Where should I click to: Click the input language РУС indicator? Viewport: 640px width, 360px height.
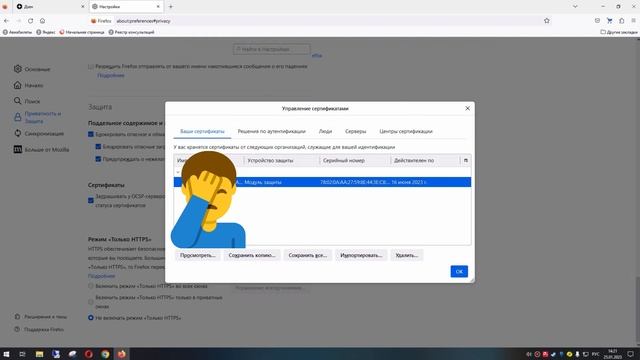click(596, 354)
